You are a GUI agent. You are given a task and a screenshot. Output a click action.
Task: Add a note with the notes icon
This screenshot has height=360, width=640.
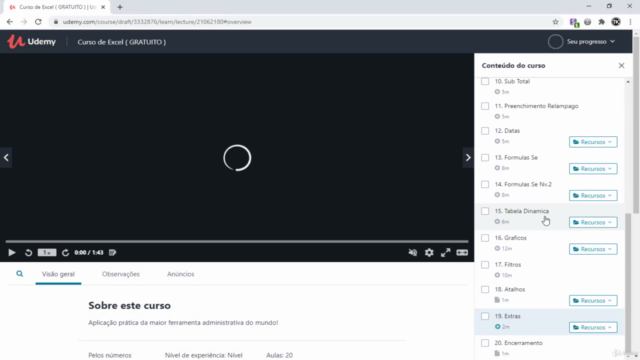[113, 253]
